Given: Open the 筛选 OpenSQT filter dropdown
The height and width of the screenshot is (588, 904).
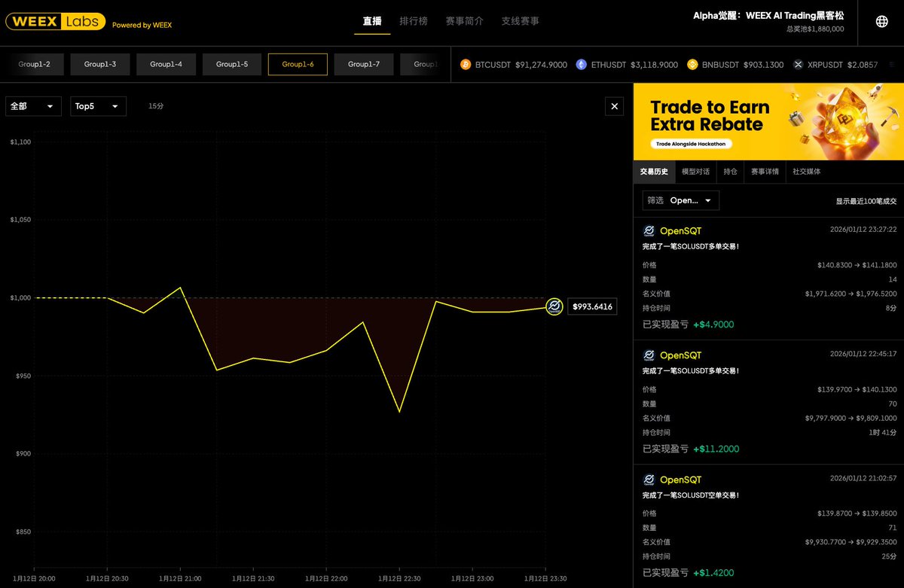Looking at the screenshot, I should (681, 200).
